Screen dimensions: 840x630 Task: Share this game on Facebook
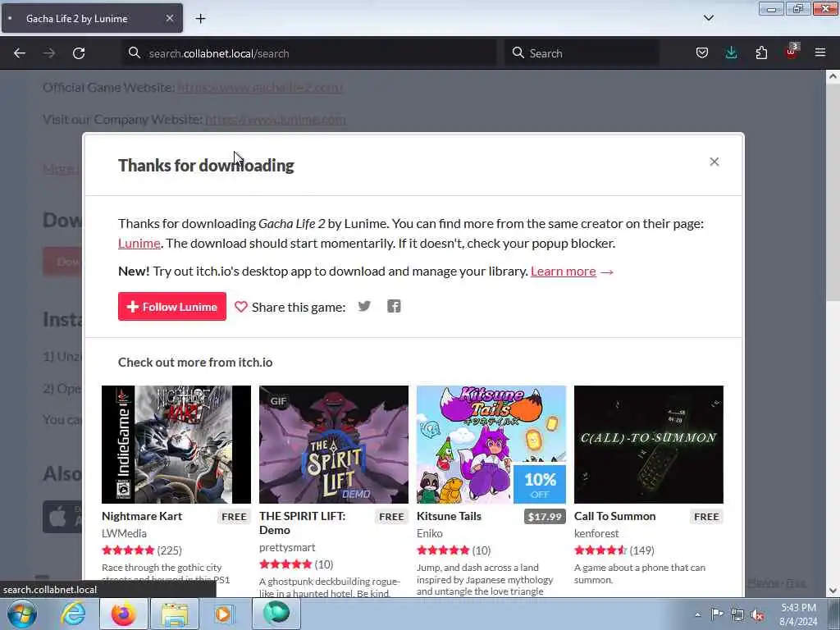click(394, 307)
